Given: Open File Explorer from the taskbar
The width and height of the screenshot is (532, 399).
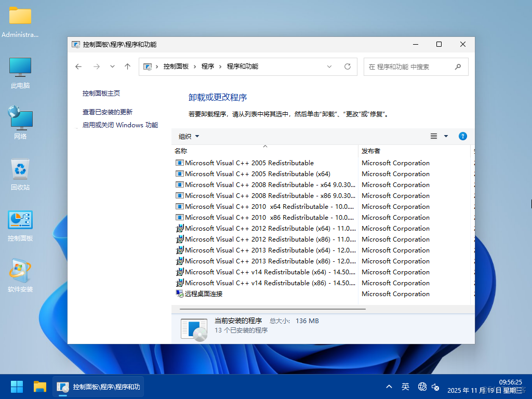Looking at the screenshot, I should [x=40, y=387].
